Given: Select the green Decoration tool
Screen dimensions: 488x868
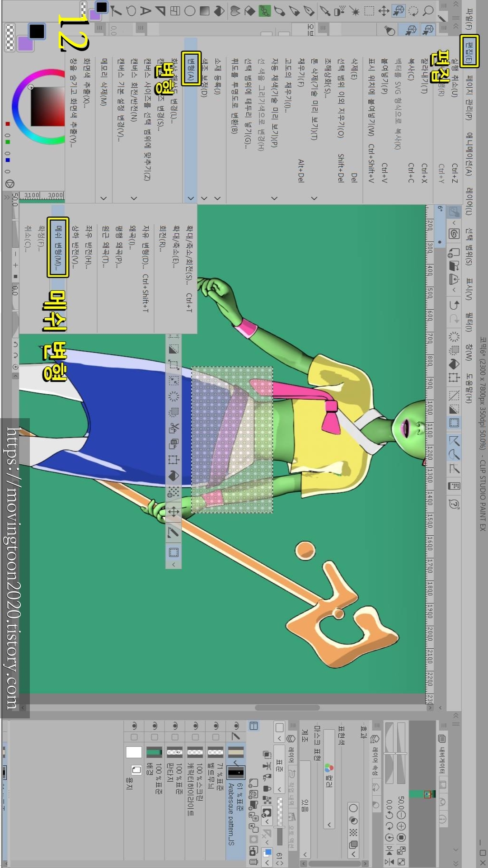Looking at the screenshot, I should 264,11.
